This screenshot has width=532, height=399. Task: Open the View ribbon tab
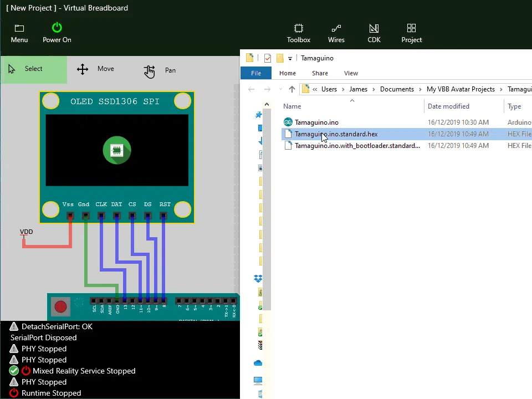(x=351, y=73)
